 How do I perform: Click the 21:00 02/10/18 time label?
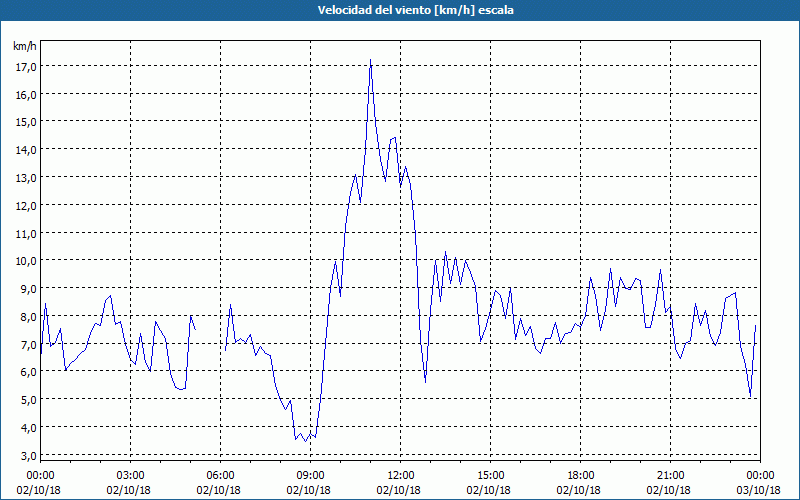tap(669, 483)
